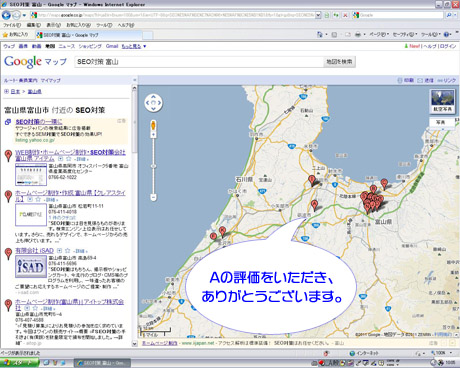Open the IE printer toolbar icon
The image size is (460, 368).
(x=358, y=34)
